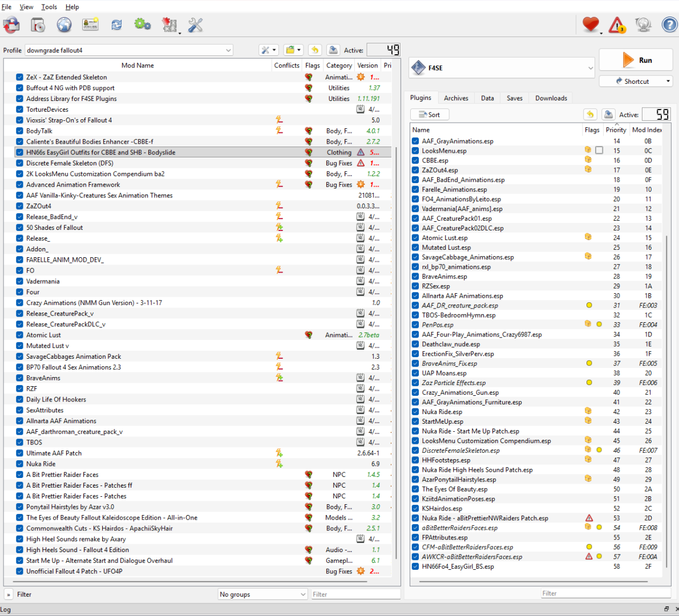The width and height of the screenshot is (679, 616).
Task: Click the Install Mod from archive icon
Action: pos(38,25)
